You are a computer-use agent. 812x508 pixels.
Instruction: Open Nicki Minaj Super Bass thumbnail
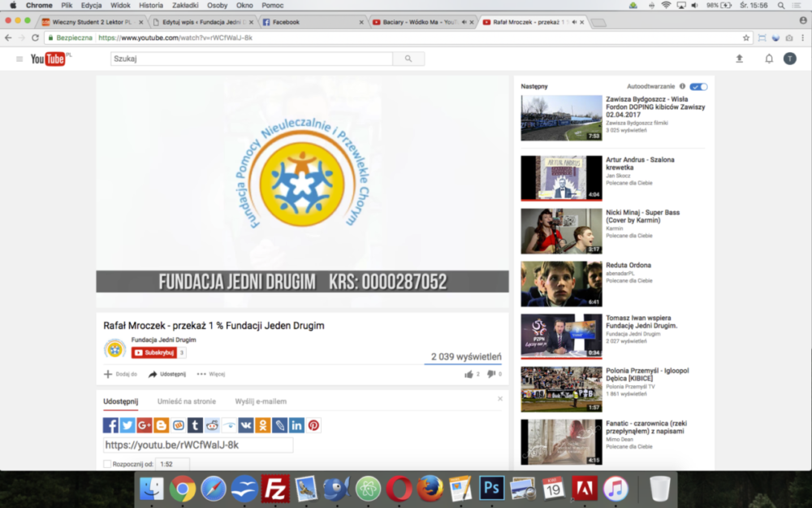(561, 231)
